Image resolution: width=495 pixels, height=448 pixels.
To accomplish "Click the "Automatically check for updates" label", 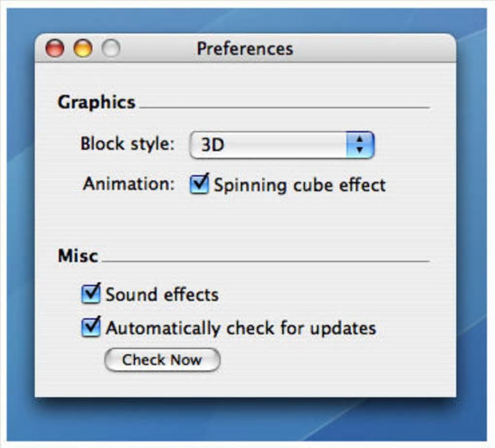I will click(x=241, y=328).
